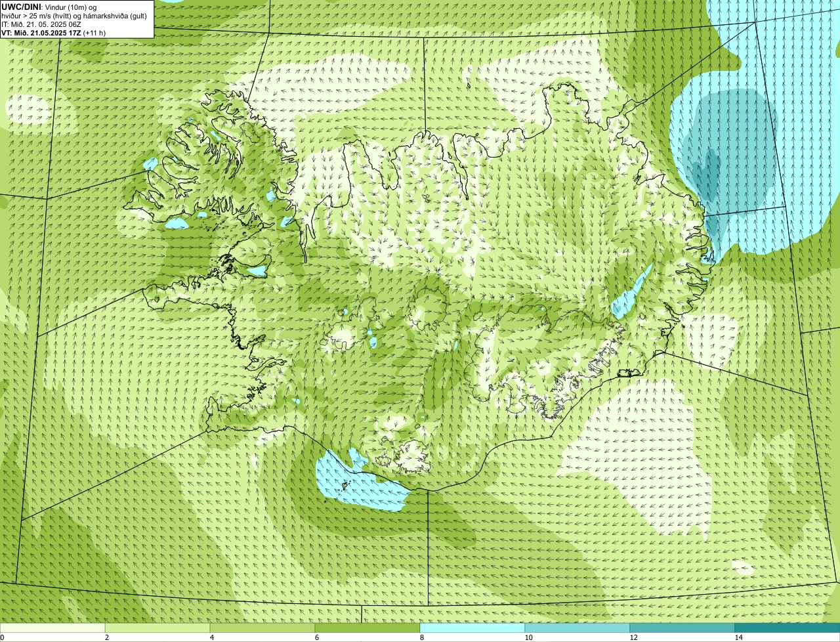The width and height of the screenshot is (840, 642).
Task: Click the 'IT: Mið. 21. 05. 2025 06Z' line
Action: pos(41,24)
